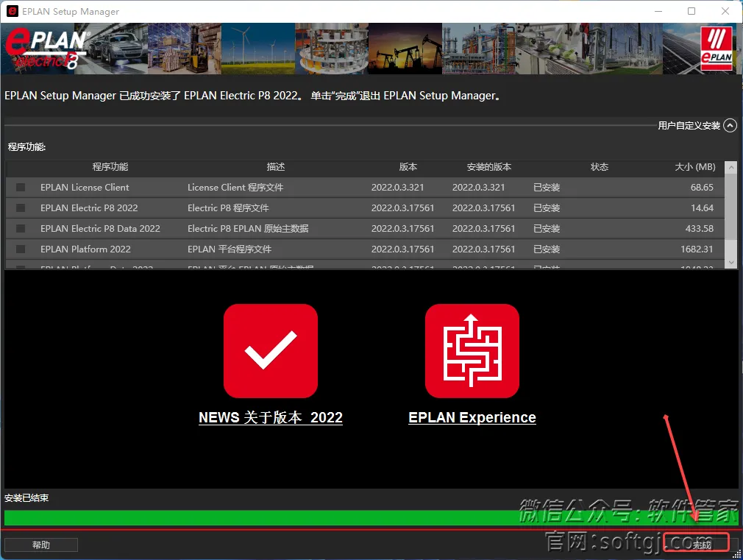Maximize the EPLAN Setup Manager window
This screenshot has height=560, width=743.
692,12
